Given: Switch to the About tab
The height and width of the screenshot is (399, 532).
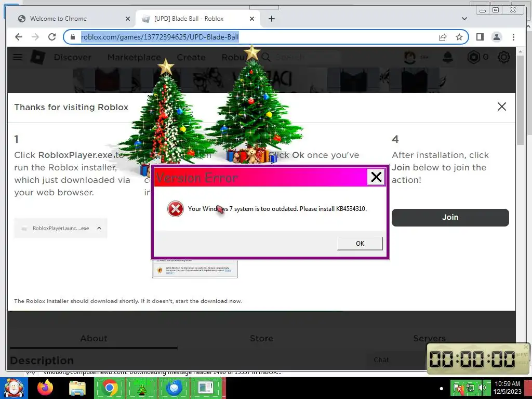Looking at the screenshot, I should (94, 338).
